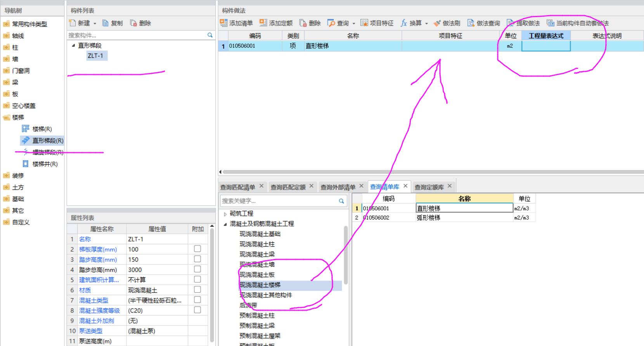Screen dimensions: 644x346
Task: Focus the 搜索构件 search field
Action: click(x=137, y=35)
